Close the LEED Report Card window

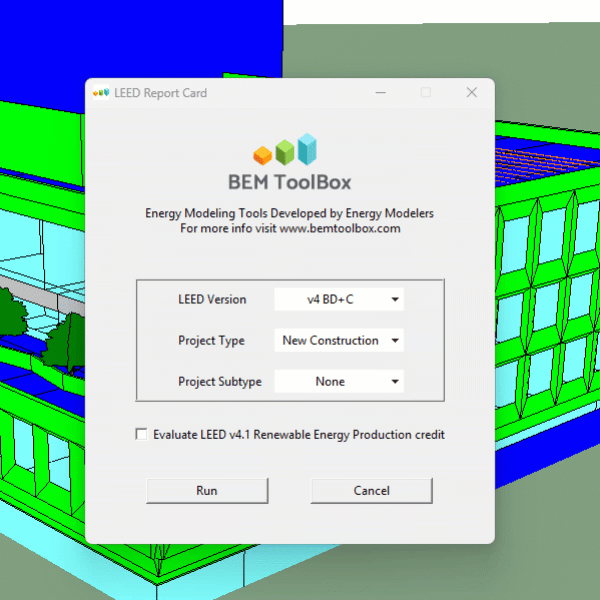point(472,92)
